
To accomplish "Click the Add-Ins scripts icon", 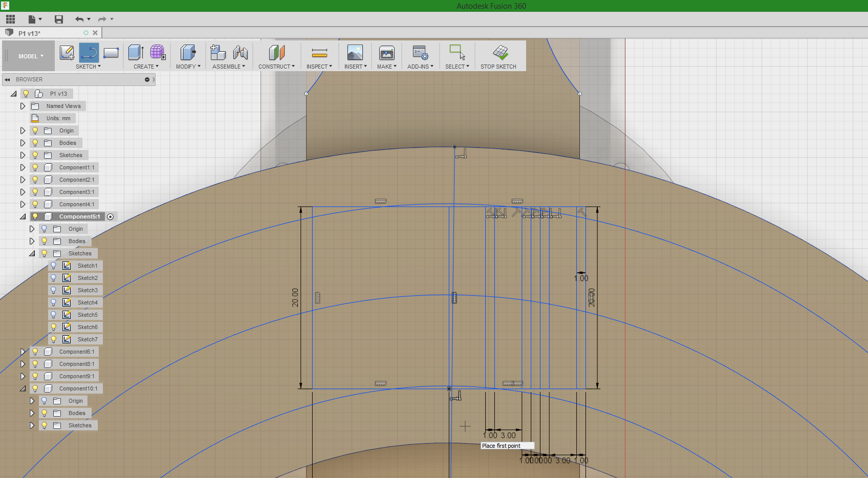I will coord(420,52).
